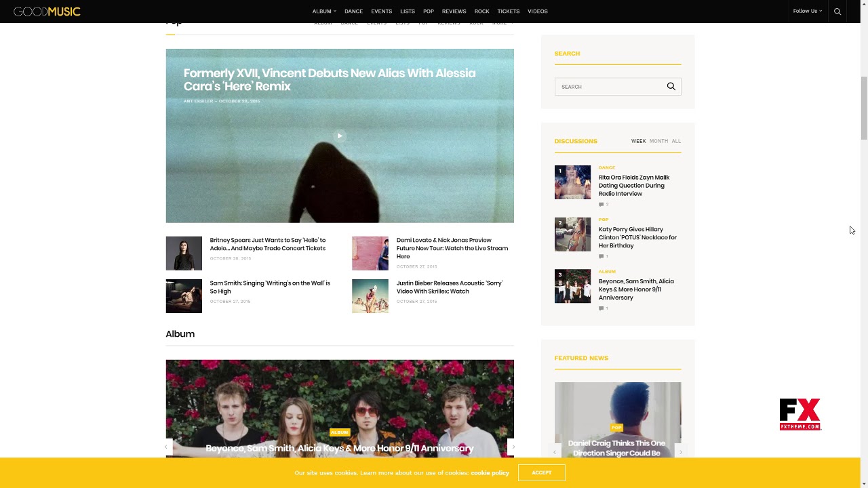Open the Demi Lovato article thumbnail

pyautogui.click(x=370, y=253)
